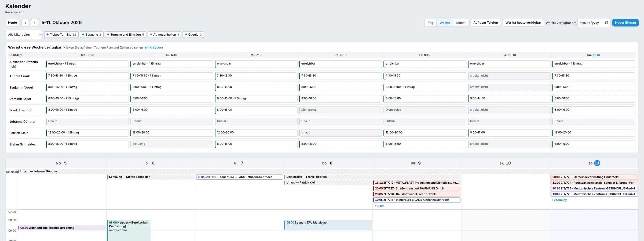Go to the previous week
Screen dimensions: 644x241
coord(25,23)
